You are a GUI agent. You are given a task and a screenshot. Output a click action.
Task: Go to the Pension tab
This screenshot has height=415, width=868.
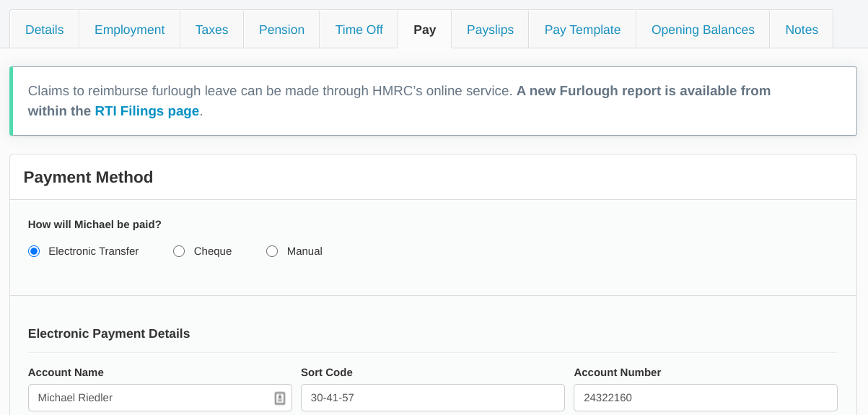pyautogui.click(x=281, y=30)
